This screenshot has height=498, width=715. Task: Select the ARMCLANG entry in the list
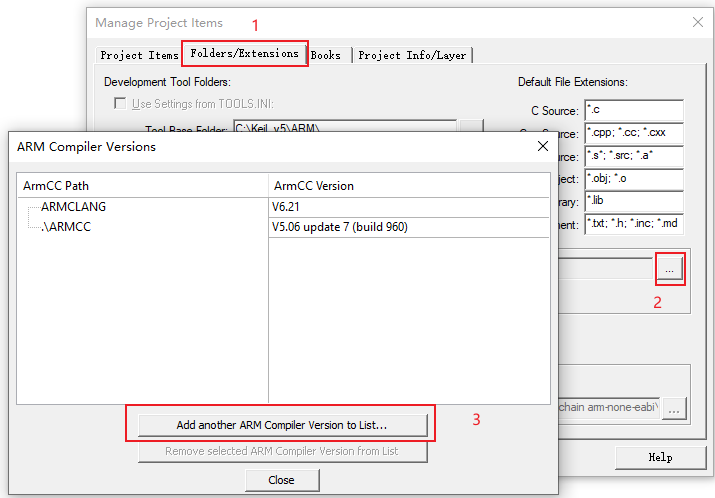[x=73, y=207]
